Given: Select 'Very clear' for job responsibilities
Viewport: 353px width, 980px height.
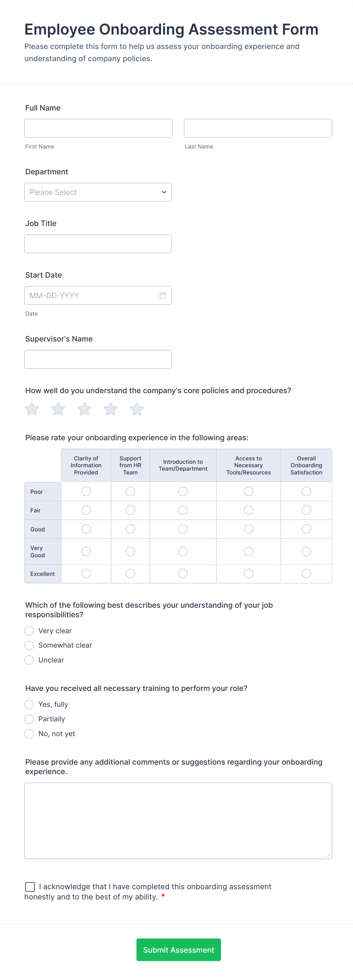Looking at the screenshot, I should [x=29, y=631].
